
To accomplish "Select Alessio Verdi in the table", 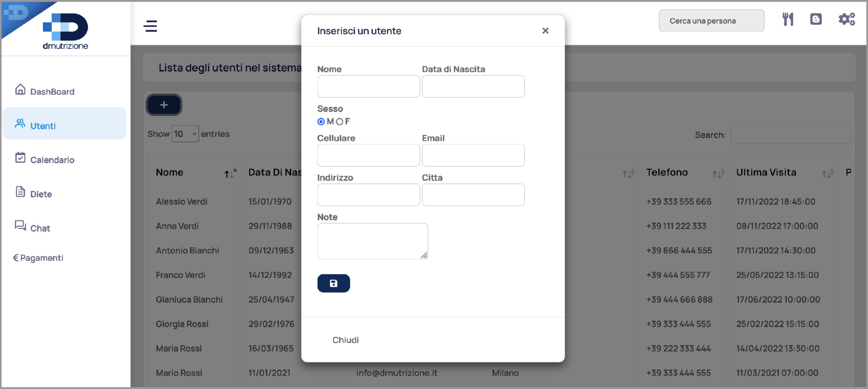I will pos(182,202).
